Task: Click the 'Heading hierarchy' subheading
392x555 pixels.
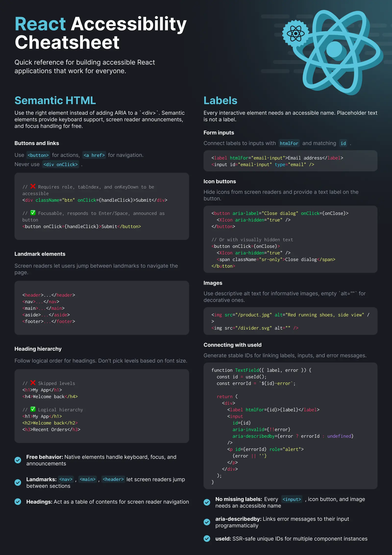Action: (38, 349)
